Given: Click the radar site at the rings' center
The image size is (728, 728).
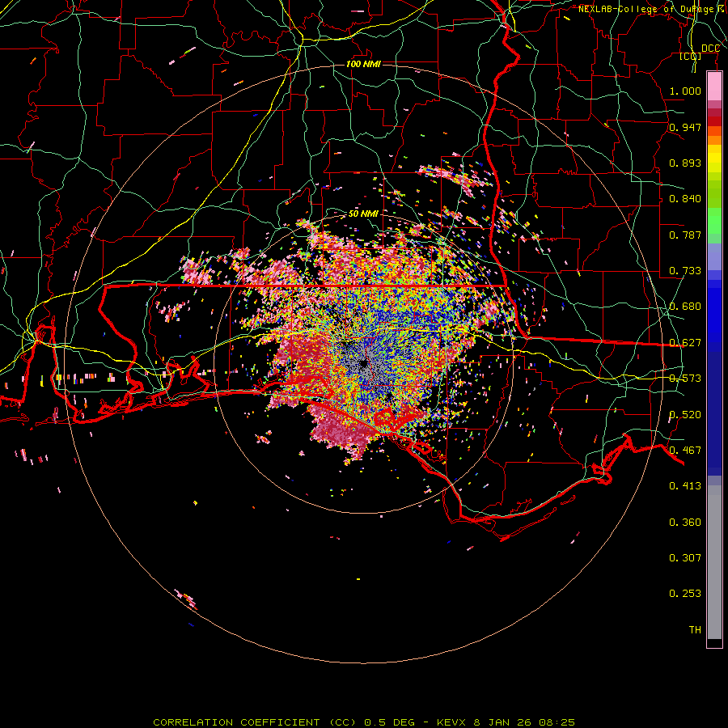Looking at the screenshot, I should [363, 363].
